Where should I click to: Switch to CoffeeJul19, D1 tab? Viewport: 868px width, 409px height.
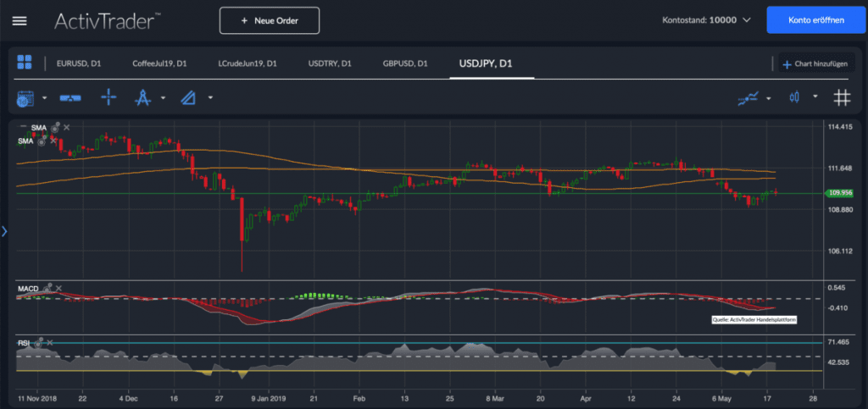159,64
